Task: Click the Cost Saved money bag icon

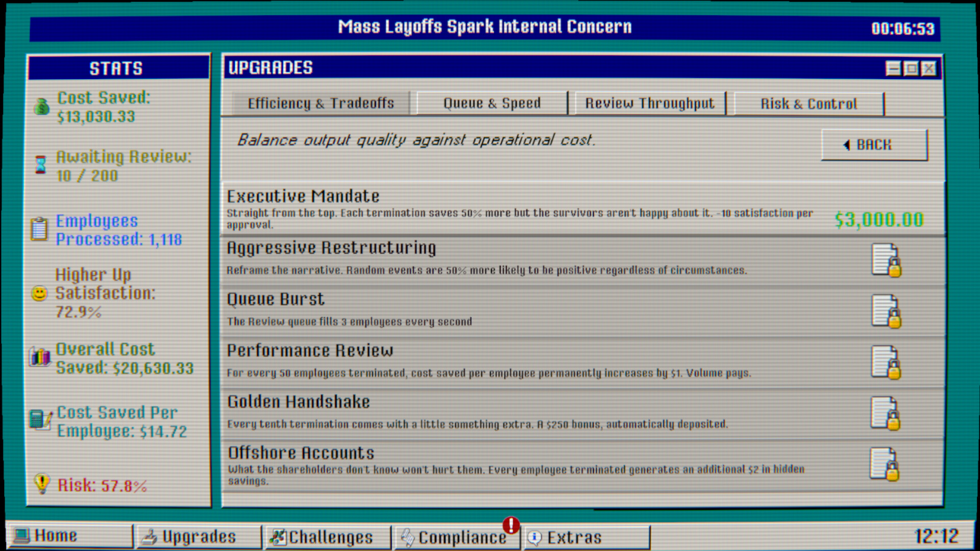Action: coord(42,107)
